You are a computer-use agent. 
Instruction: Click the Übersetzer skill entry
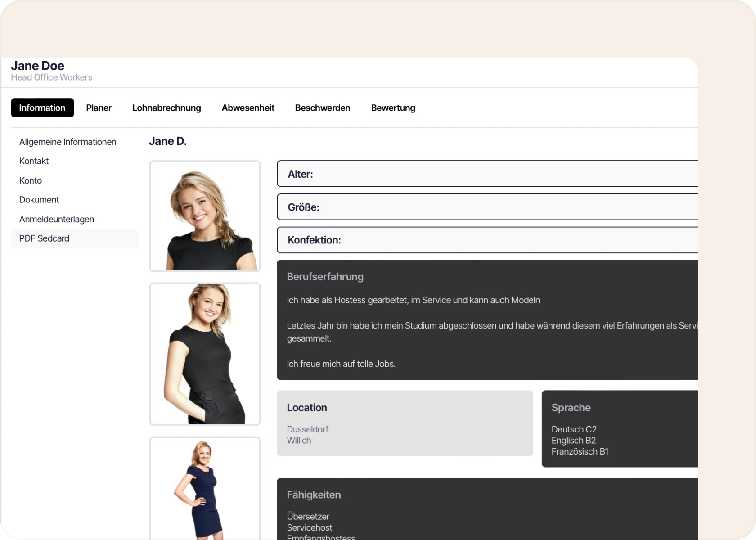(308, 517)
